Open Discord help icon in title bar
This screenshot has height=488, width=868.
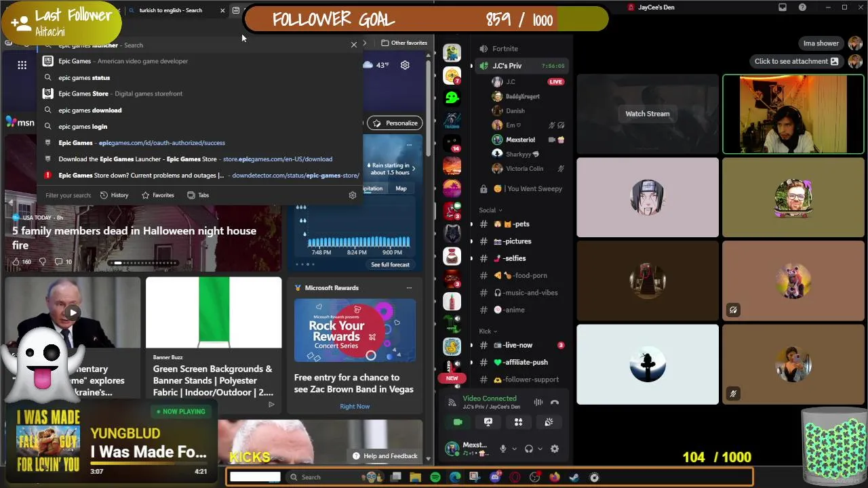(x=803, y=7)
